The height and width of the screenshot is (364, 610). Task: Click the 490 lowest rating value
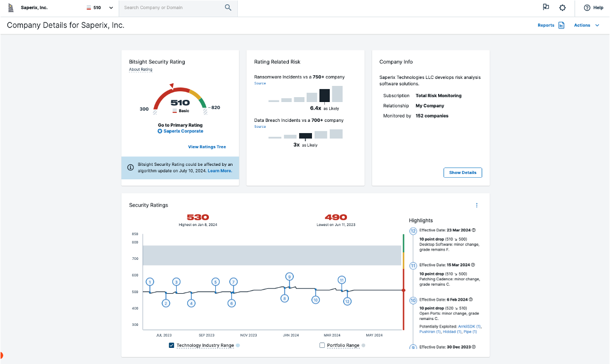[x=336, y=217]
